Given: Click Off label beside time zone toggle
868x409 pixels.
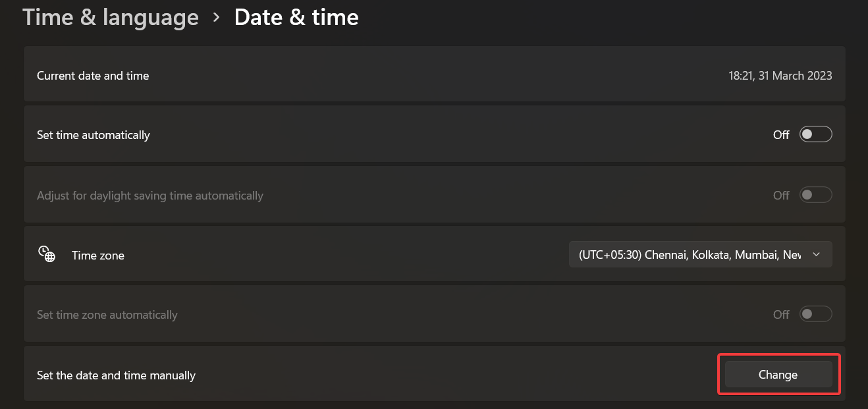Looking at the screenshot, I should [781, 315].
